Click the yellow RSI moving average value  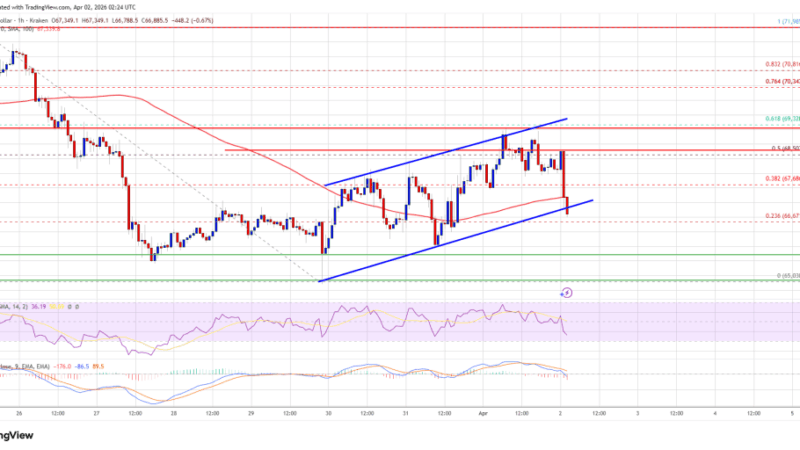pyautogui.click(x=56, y=307)
